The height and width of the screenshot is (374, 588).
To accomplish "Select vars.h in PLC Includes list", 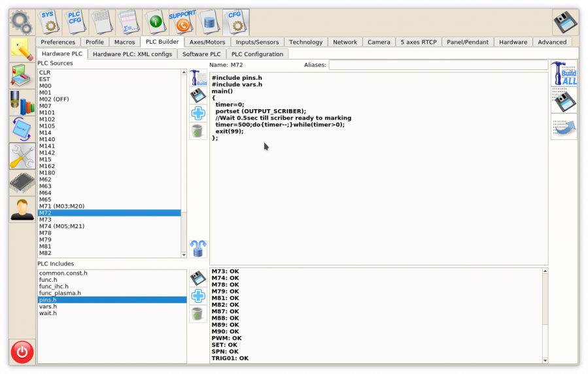I will (48, 307).
